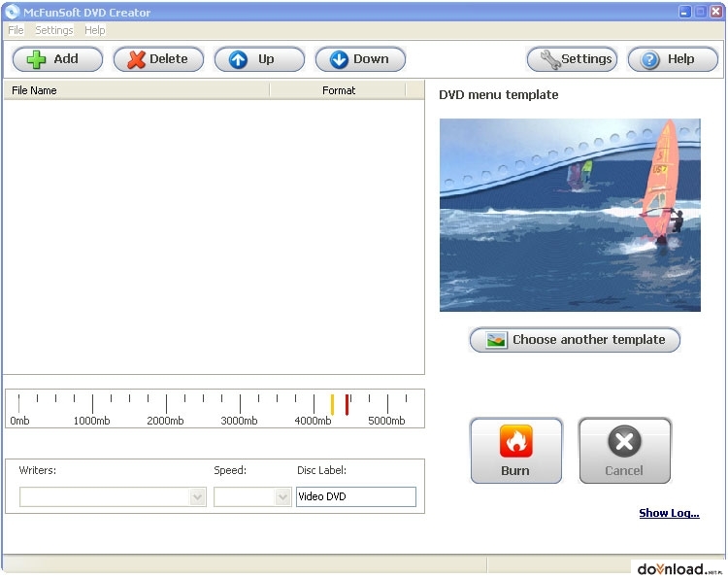Sort list by Format column header
728x578 pixels.
pyautogui.click(x=339, y=90)
